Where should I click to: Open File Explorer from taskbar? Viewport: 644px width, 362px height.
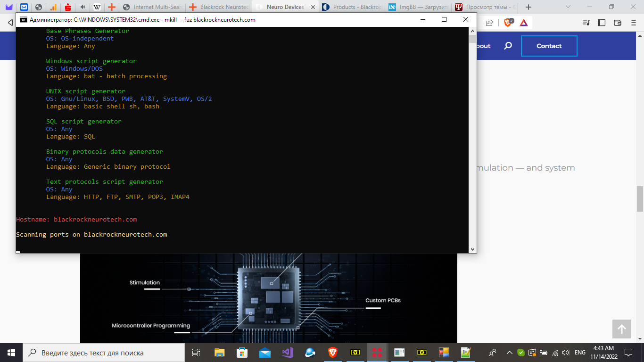click(219, 353)
